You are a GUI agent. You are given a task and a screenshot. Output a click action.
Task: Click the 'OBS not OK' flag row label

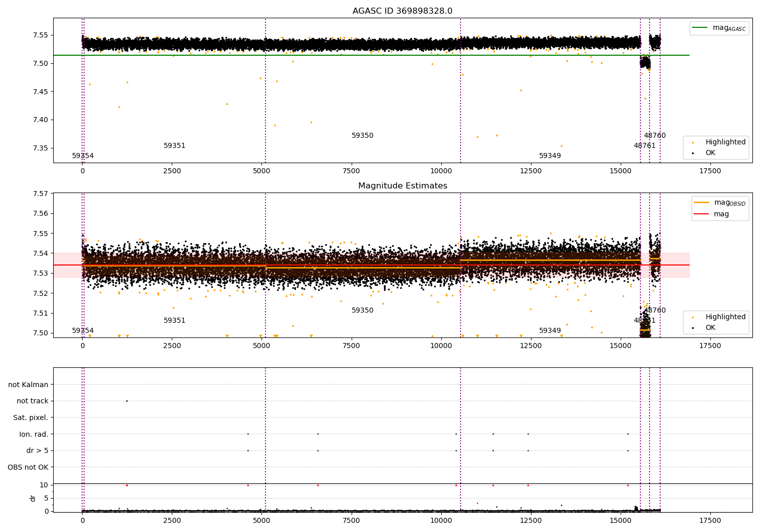[28, 468]
